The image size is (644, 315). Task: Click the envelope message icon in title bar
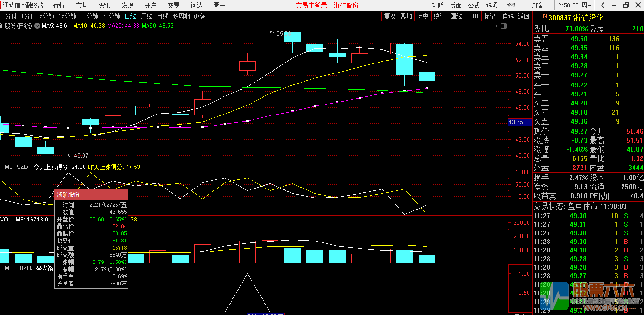511,5
